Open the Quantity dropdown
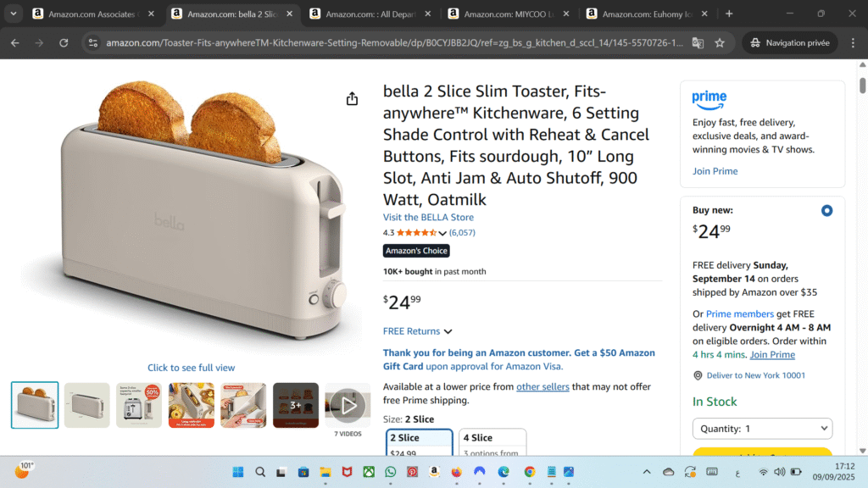Screen dimensions: 868x488 pos(762,429)
